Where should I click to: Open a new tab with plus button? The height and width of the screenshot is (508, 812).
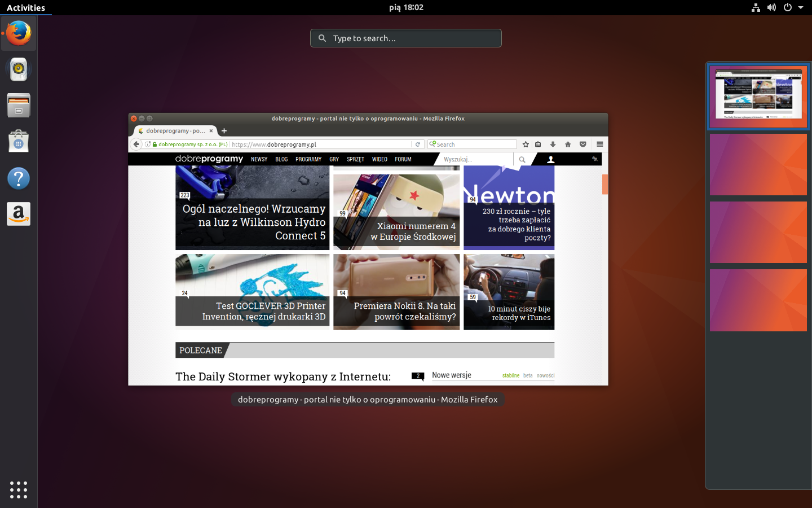[224, 131]
